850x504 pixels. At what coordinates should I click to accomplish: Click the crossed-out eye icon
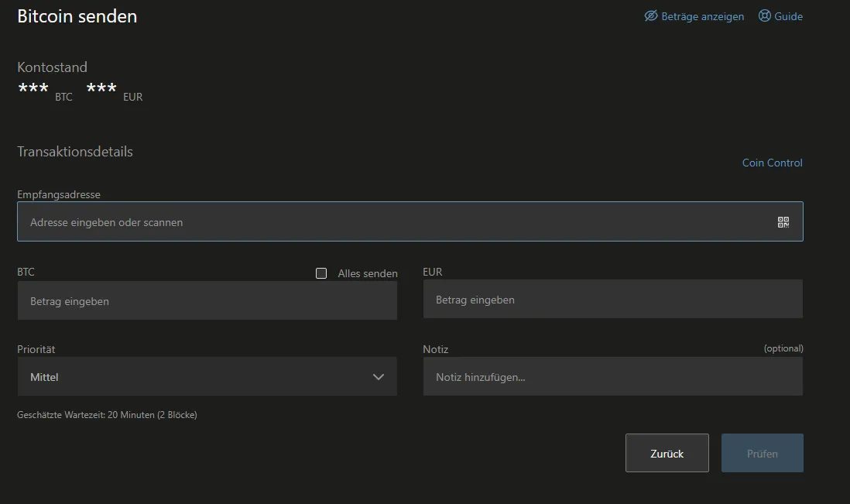point(650,15)
